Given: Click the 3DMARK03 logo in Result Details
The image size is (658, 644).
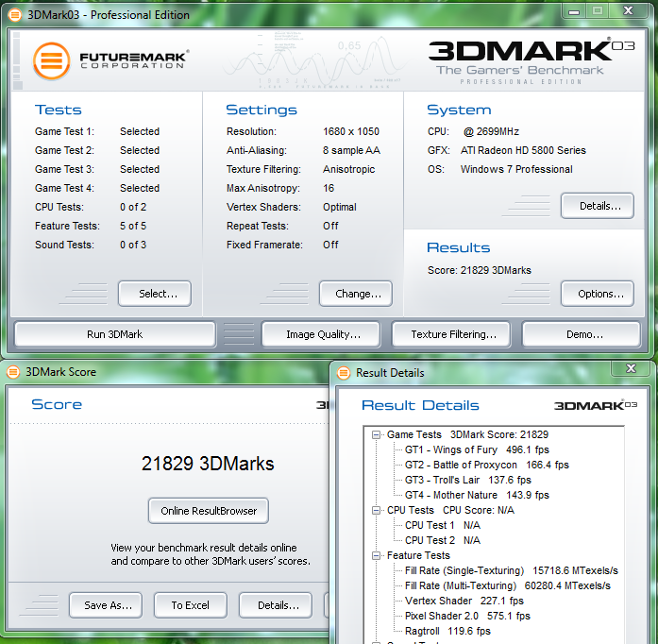Looking at the screenshot, I should (596, 405).
